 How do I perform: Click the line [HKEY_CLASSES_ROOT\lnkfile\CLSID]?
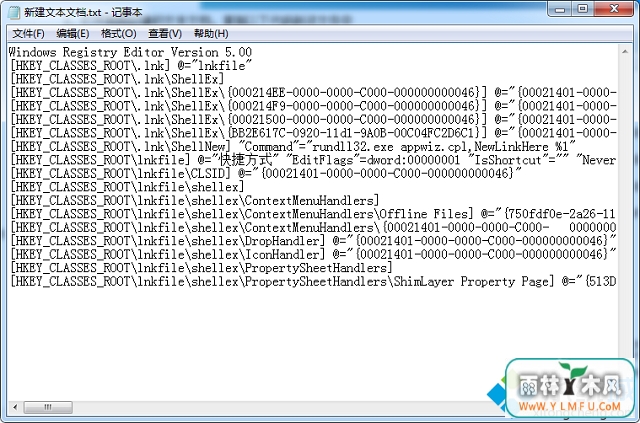[266, 174]
